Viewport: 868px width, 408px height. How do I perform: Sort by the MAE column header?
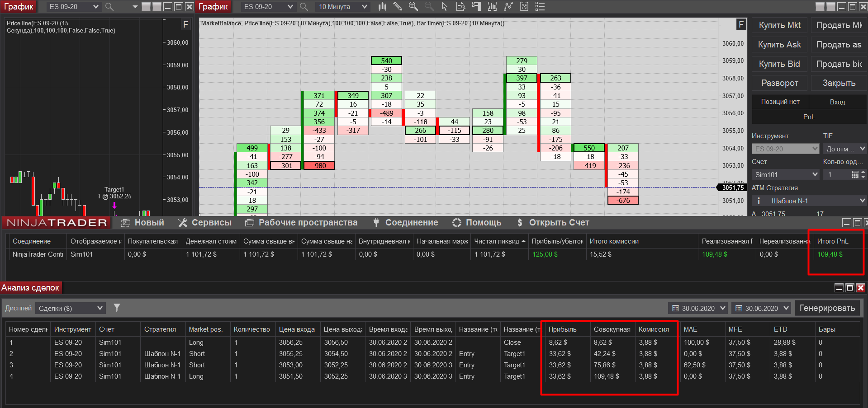(702, 329)
